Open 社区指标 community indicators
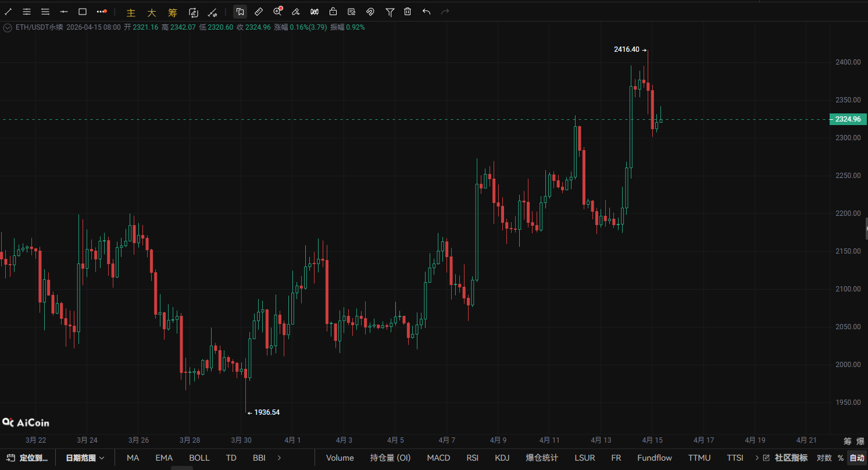Image resolution: width=868 pixels, height=470 pixels. tap(791, 458)
